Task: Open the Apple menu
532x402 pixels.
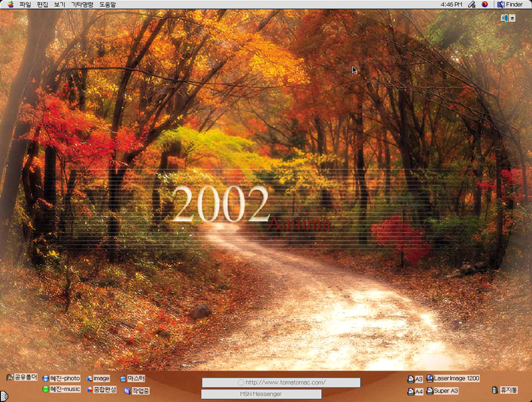Action: point(10,4)
